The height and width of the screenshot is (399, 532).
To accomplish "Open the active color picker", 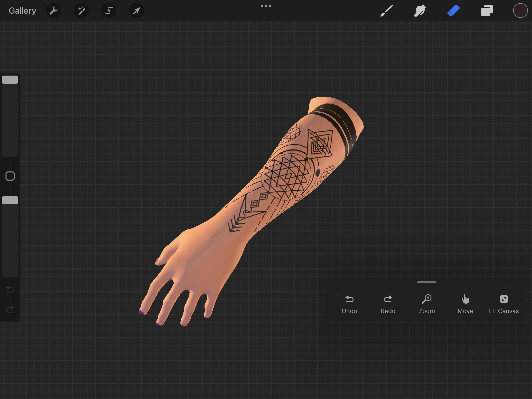I will 520,11.
